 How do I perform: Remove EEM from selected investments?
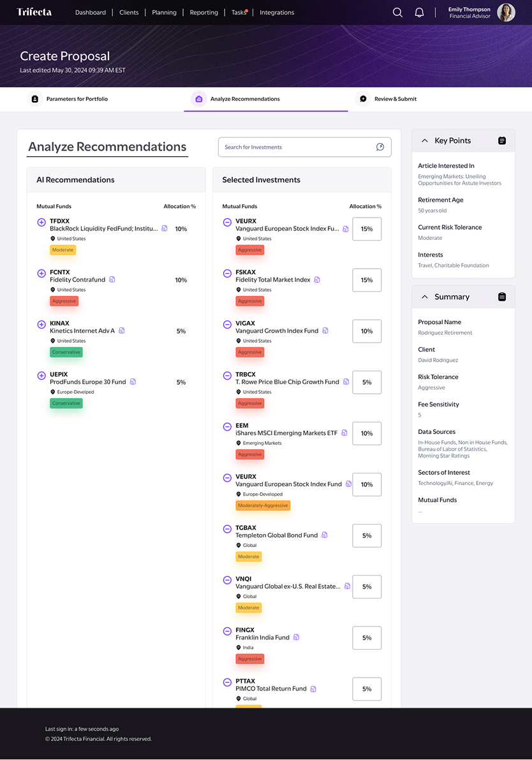point(227,426)
